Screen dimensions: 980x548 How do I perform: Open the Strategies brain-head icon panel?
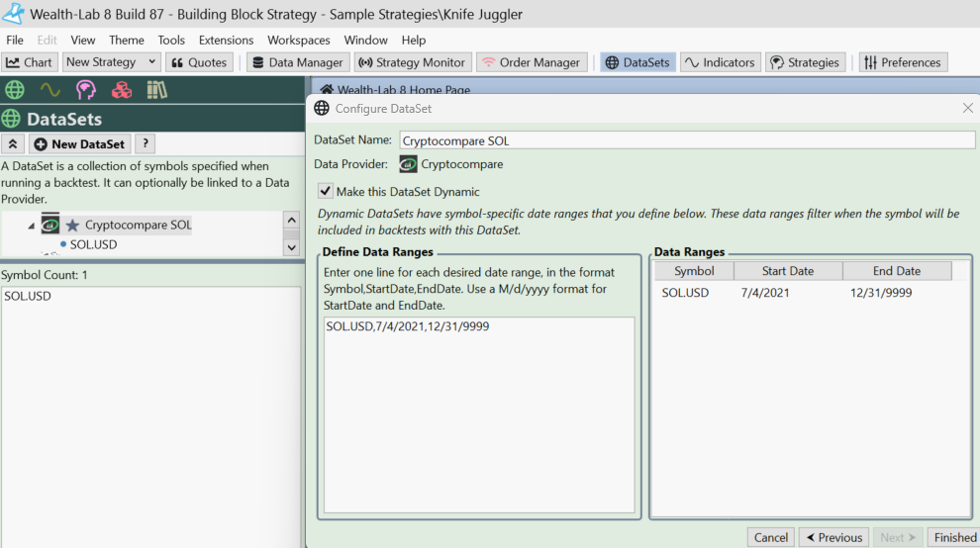86,90
